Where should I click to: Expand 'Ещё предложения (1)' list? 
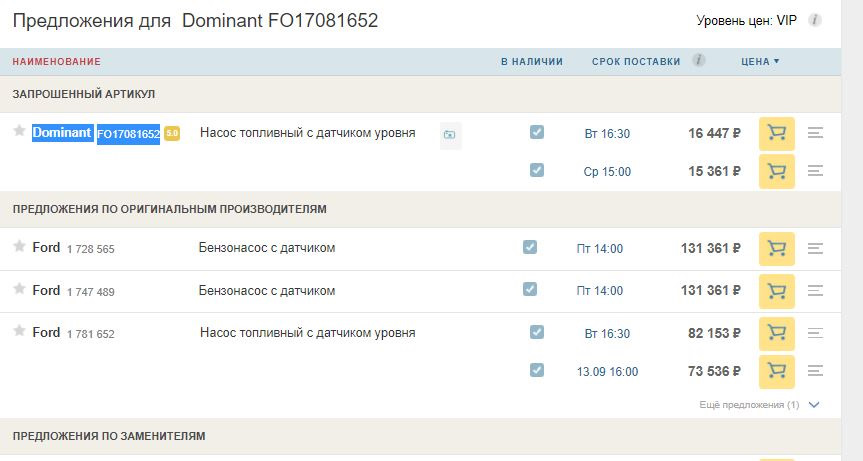coord(758,405)
